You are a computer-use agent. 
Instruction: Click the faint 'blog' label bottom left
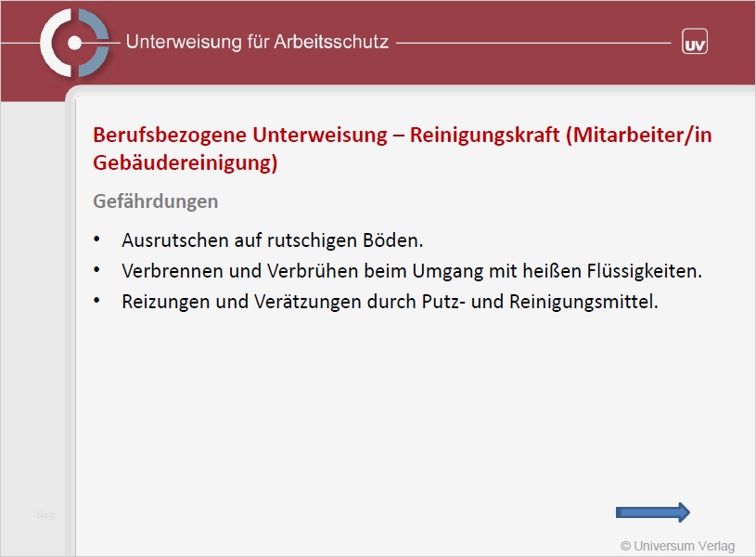click(44, 513)
